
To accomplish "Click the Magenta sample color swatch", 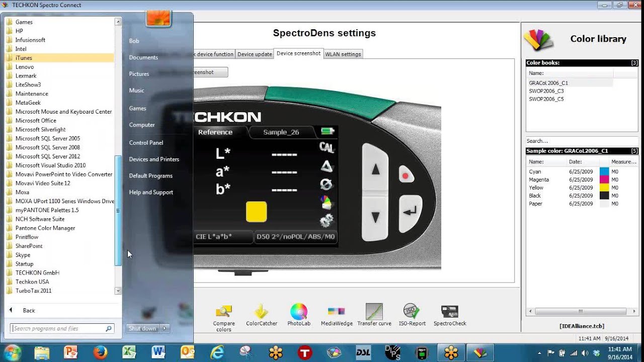I will point(604,179).
